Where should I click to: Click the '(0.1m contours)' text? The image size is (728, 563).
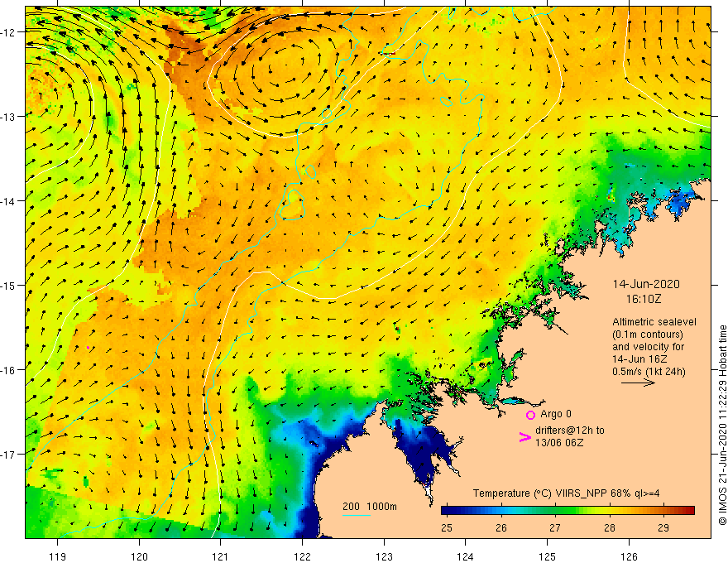click(x=648, y=334)
